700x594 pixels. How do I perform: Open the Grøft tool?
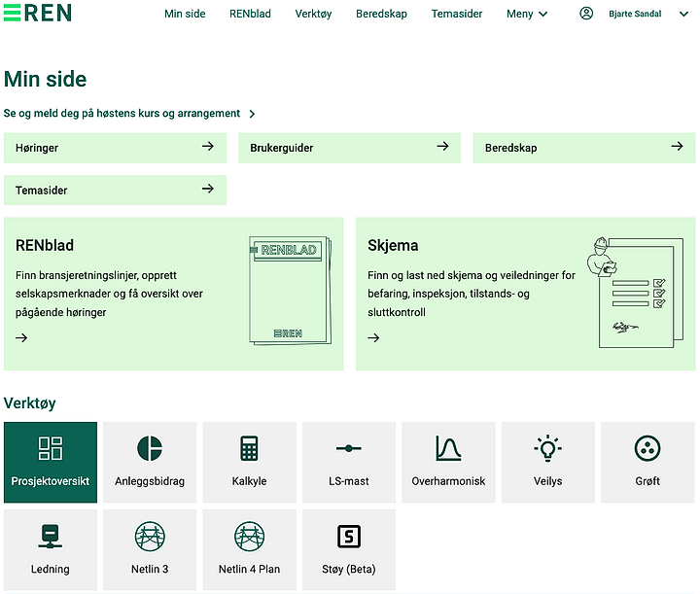click(x=647, y=462)
